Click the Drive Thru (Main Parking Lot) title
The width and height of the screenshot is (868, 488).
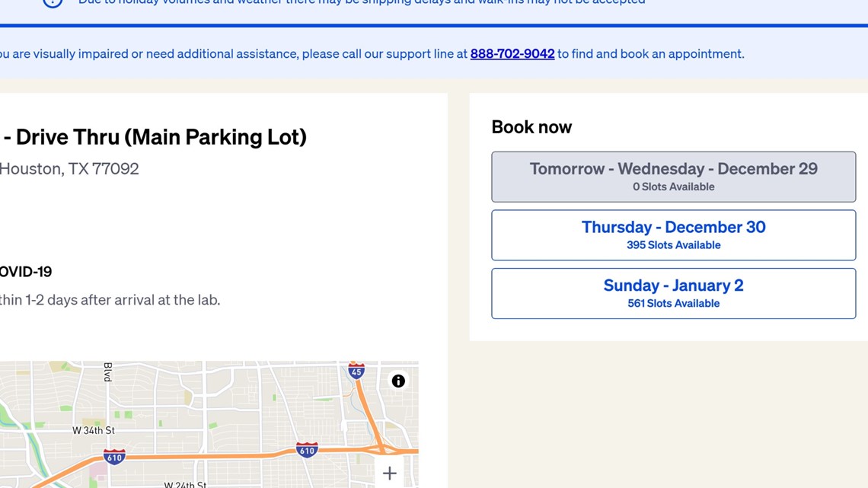[x=155, y=137]
